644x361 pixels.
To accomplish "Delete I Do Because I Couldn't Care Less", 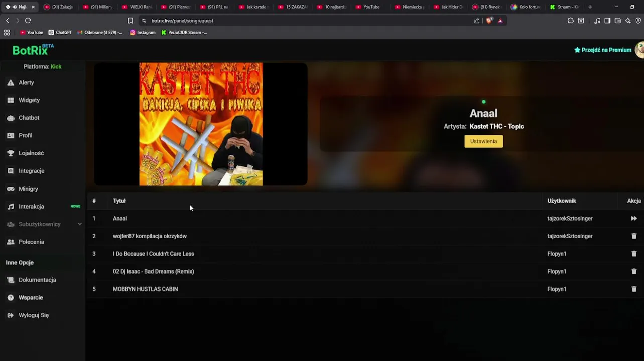I will click(x=634, y=254).
